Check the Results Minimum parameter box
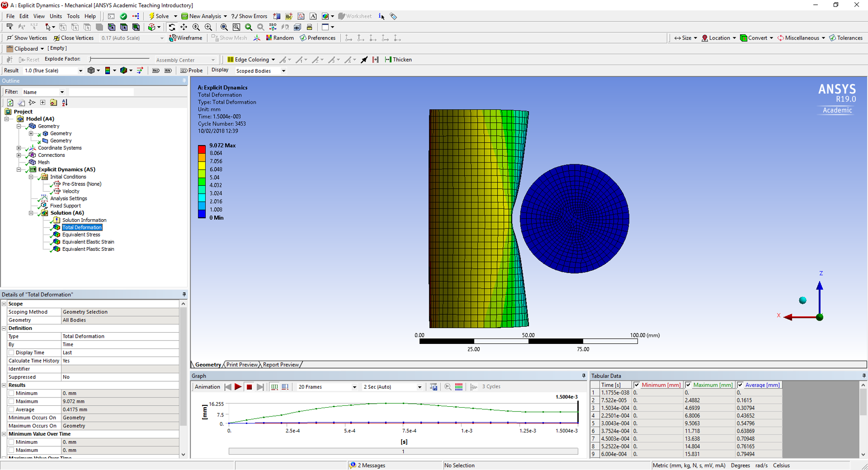The width and height of the screenshot is (868, 470). click(x=12, y=393)
